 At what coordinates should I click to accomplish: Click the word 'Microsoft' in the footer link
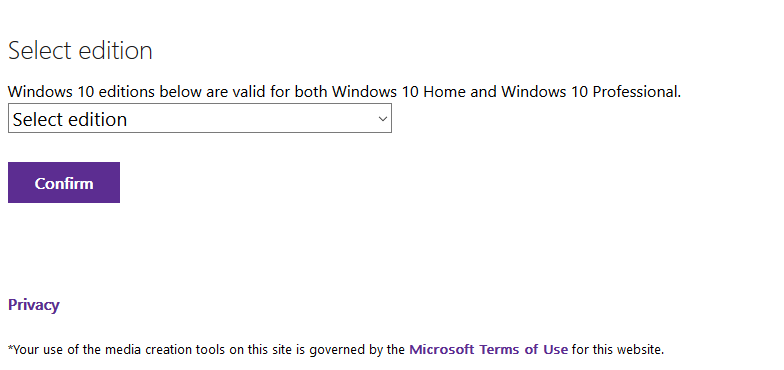442,349
